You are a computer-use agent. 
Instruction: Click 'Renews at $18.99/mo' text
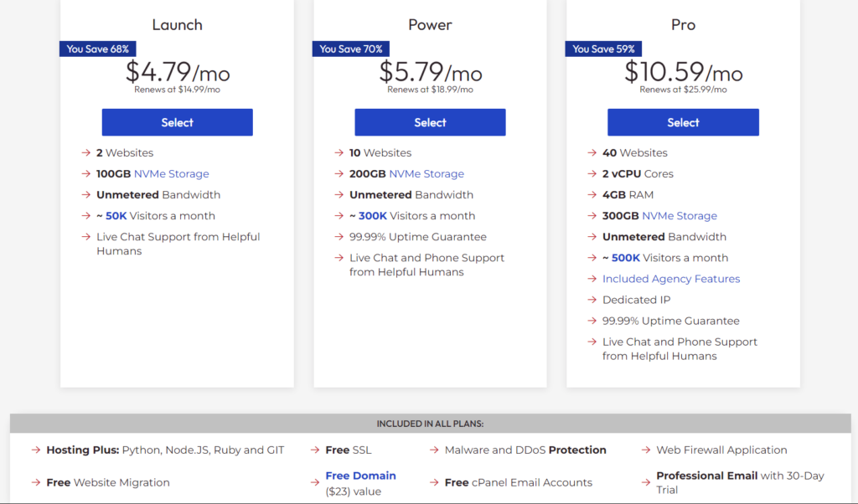430,90
